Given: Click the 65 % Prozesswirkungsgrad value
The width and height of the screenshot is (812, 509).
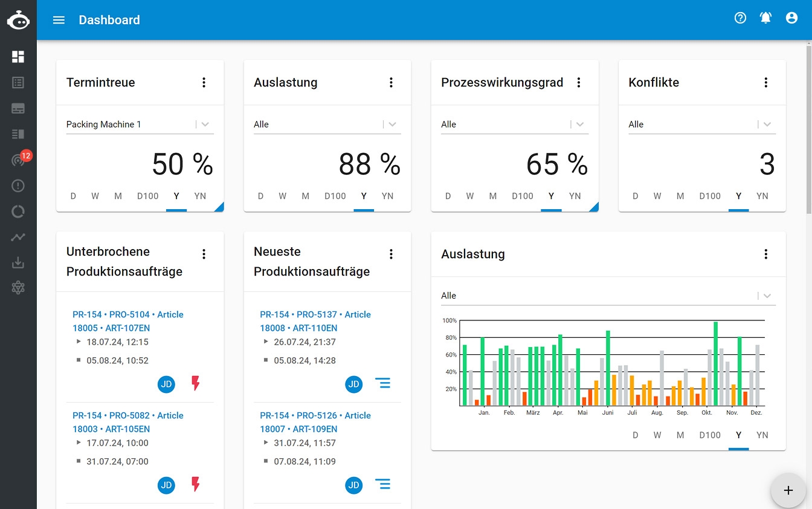Looking at the screenshot, I should point(557,164).
